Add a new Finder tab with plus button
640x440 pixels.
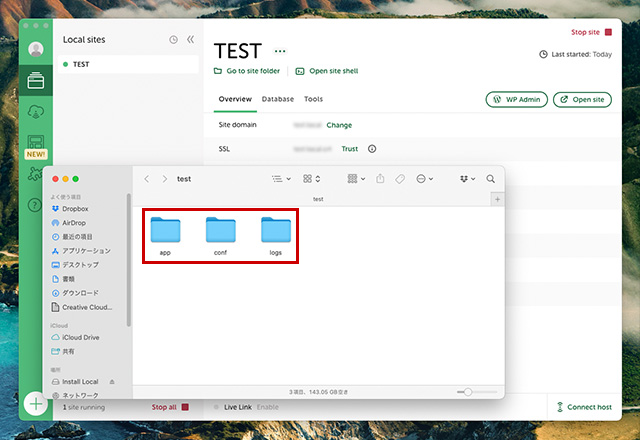tap(497, 200)
